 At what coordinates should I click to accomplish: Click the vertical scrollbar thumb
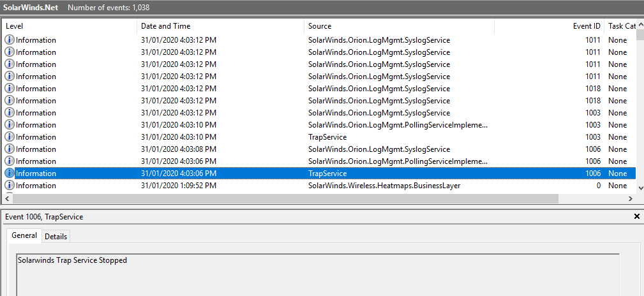pyautogui.click(x=640, y=35)
